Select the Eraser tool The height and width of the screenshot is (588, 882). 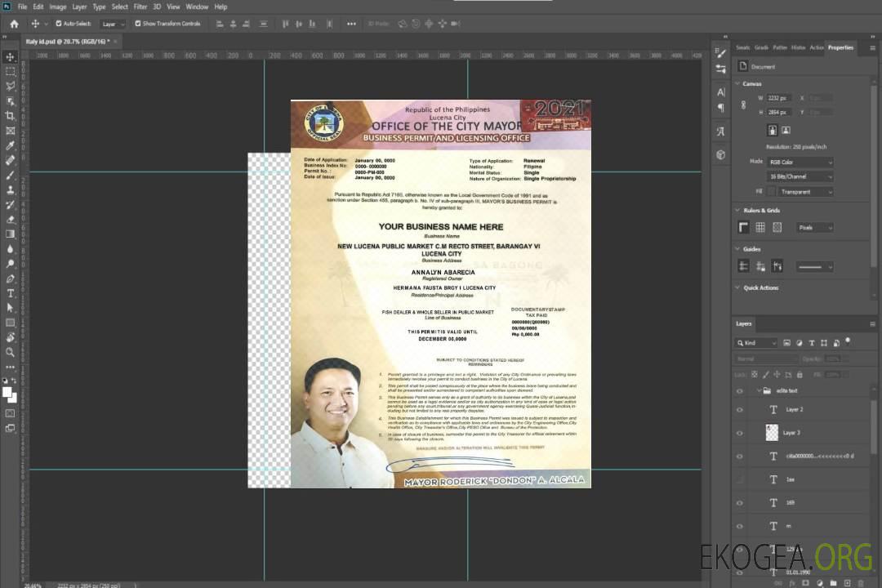10,220
